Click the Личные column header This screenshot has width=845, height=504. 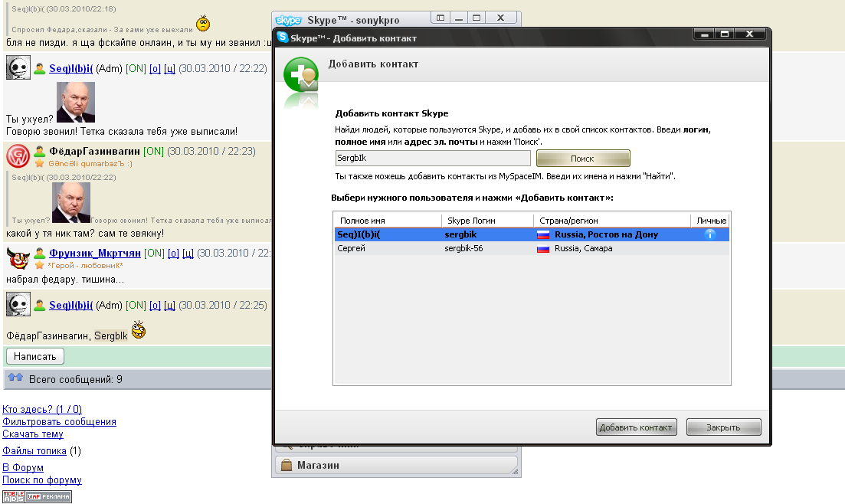pyautogui.click(x=711, y=221)
